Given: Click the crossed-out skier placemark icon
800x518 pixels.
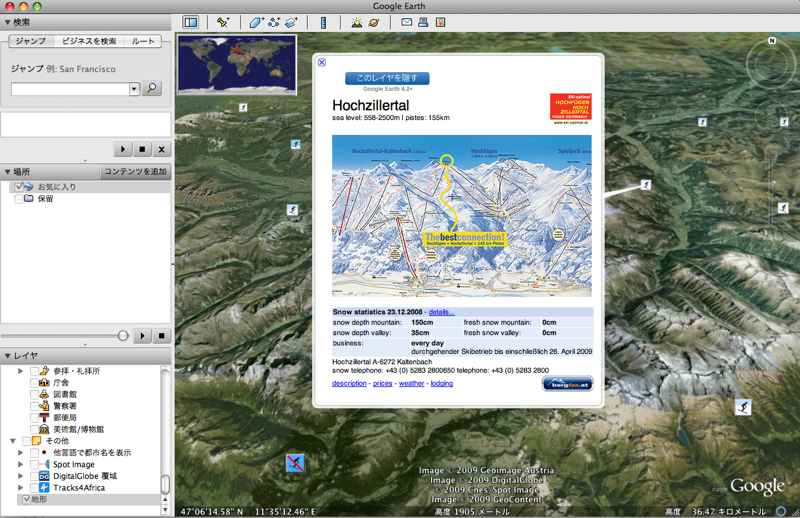Looking at the screenshot, I should click(x=295, y=463).
